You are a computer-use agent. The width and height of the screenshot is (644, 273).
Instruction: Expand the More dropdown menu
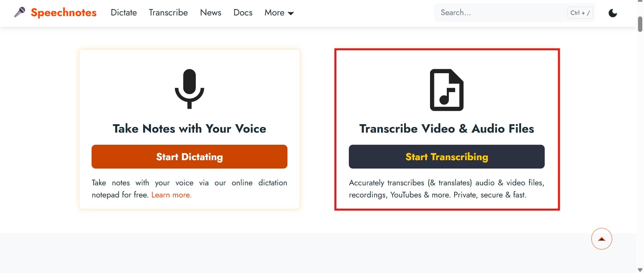279,13
